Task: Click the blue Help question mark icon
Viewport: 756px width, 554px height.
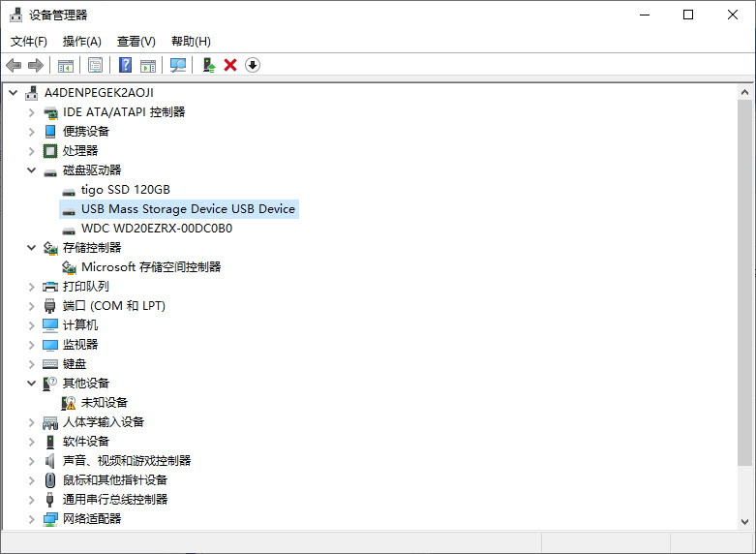Action: (126, 65)
